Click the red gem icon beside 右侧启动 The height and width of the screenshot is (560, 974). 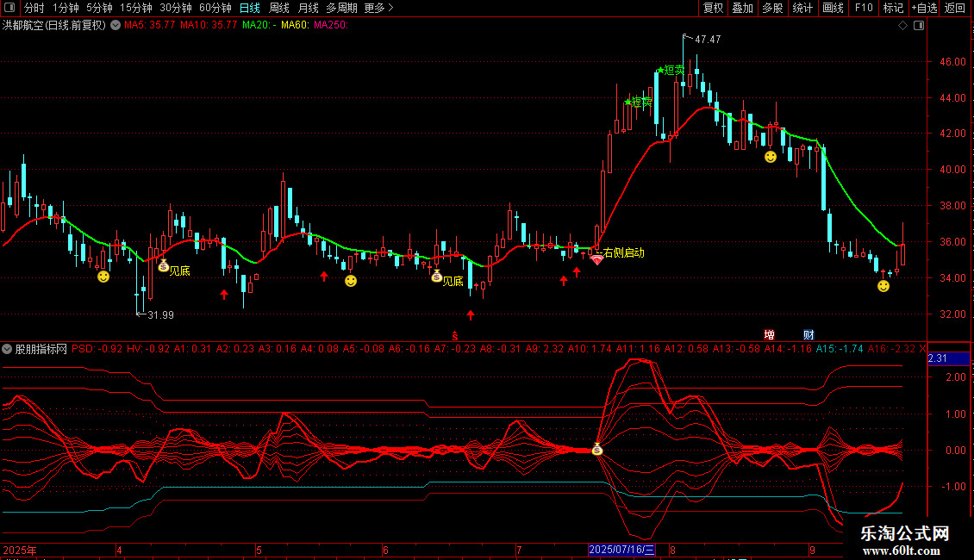pyautogui.click(x=596, y=259)
